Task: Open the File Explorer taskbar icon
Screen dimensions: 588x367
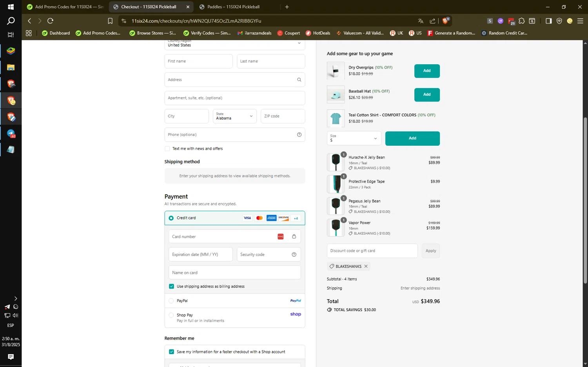Action: point(11,67)
